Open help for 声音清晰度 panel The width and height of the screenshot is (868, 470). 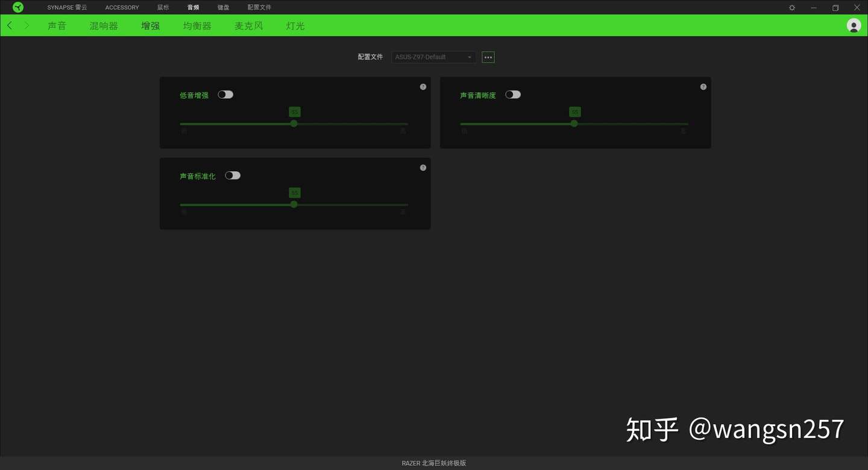[703, 87]
